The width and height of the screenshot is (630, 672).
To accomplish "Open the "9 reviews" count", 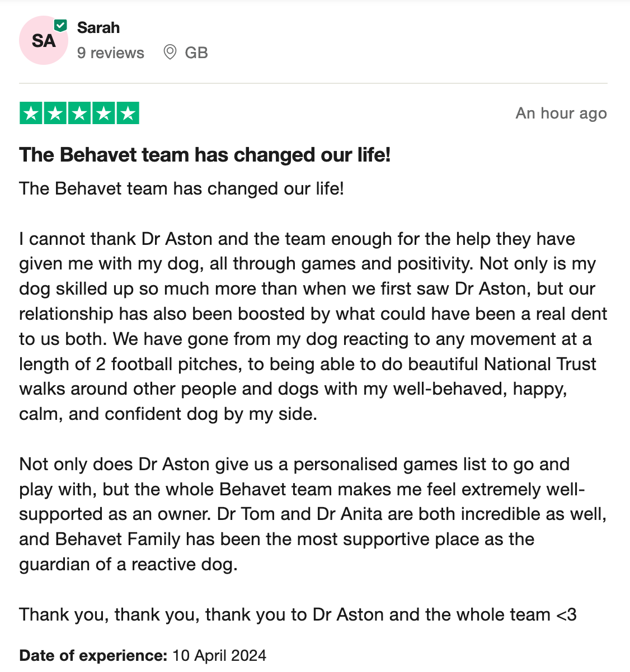I will [111, 53].
